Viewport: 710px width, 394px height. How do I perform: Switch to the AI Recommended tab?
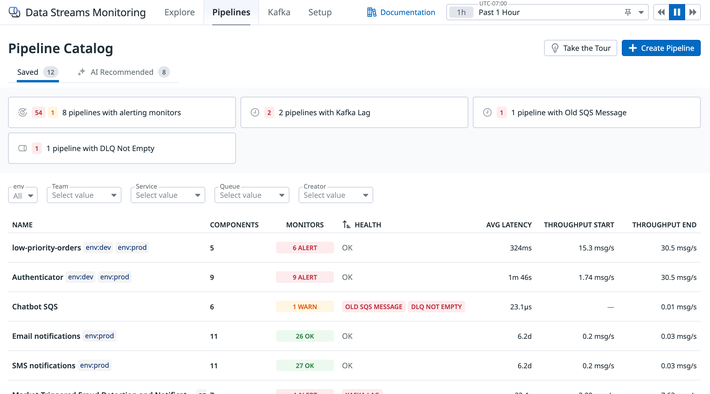[123, 72]
